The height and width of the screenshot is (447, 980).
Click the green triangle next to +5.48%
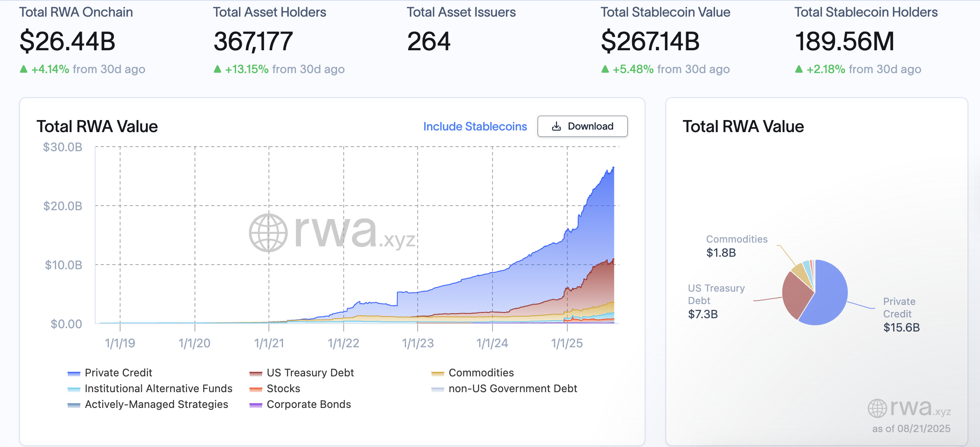(606, 69)
